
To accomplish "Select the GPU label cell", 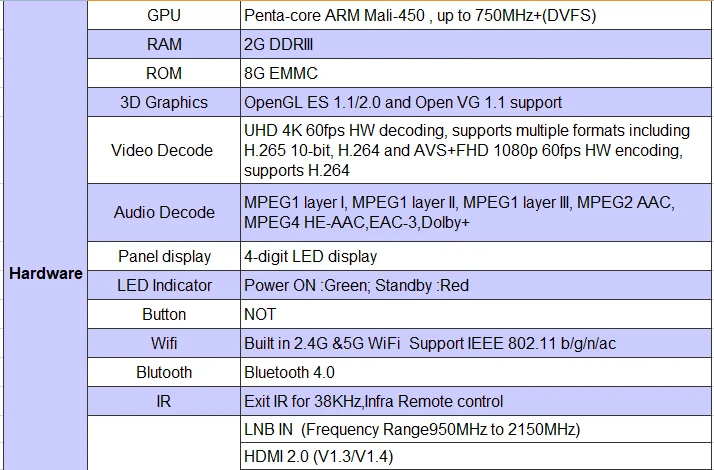I will pos(164,15).
